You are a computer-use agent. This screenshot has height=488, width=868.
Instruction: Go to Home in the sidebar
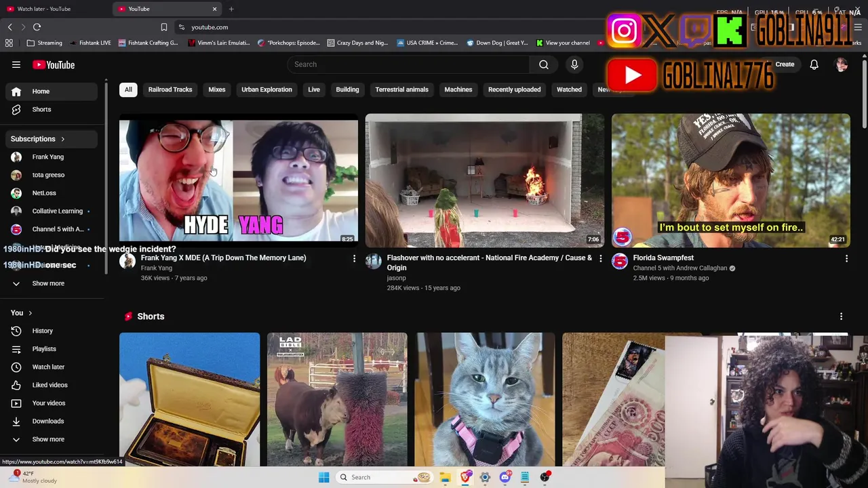(x=52, y=91)
